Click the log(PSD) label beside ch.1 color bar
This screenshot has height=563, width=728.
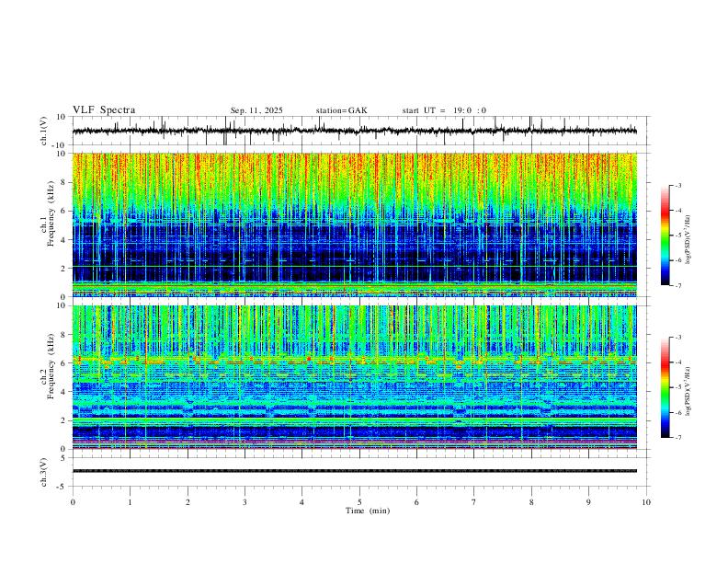click(688, 240)
